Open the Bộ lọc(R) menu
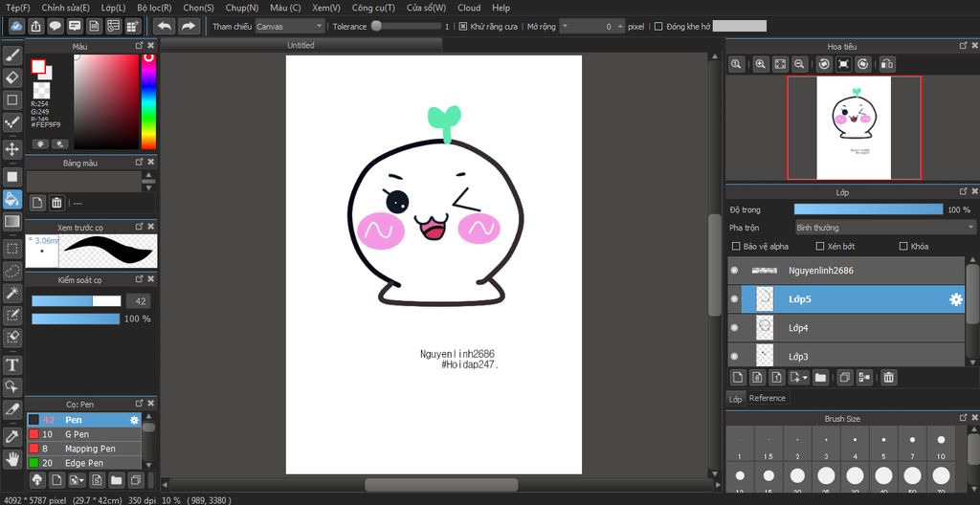Screen dimensions: 980x505 coord(154,8)
